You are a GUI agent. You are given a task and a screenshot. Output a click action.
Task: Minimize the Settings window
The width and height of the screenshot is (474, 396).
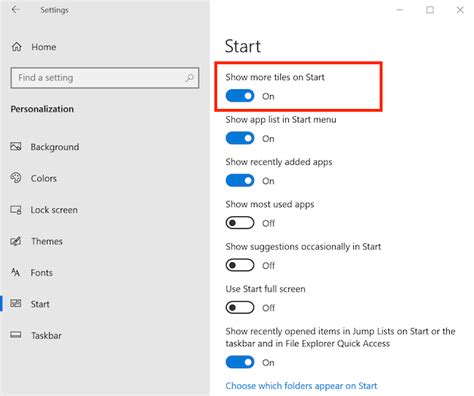pyautogui.click(x=400, y=10)
